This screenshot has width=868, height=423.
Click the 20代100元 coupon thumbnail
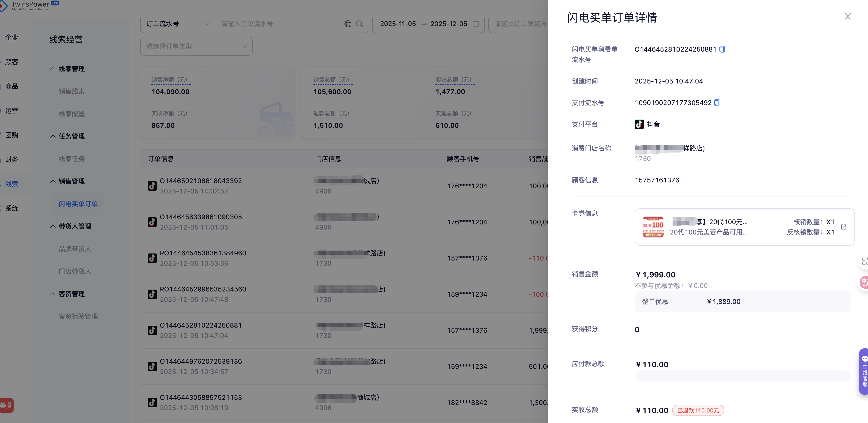point(653,227)
